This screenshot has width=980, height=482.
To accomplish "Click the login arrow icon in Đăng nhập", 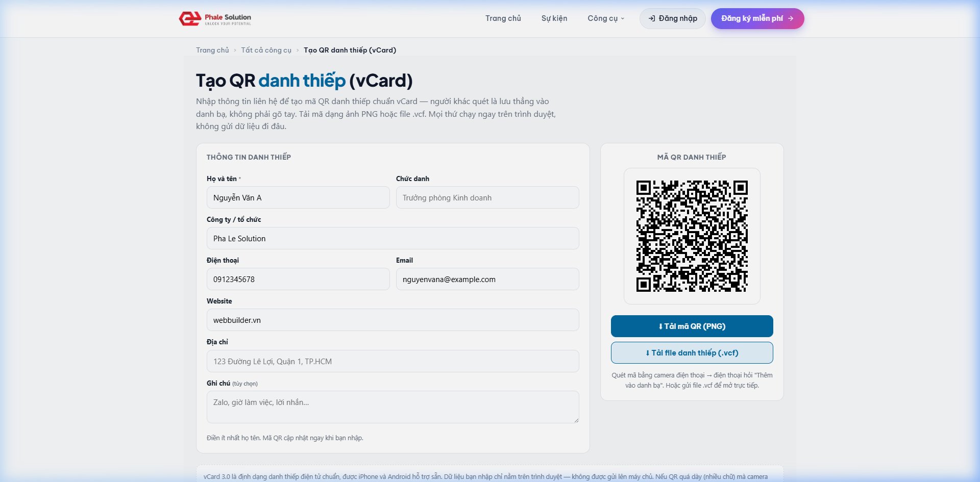I will tap(652, 18).
